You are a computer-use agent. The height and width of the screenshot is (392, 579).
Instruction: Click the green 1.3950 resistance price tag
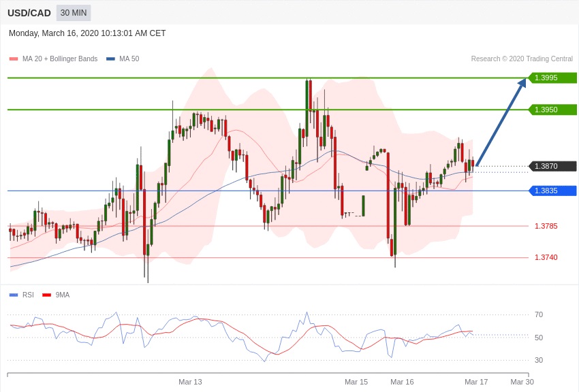click(x=552, y=110)
